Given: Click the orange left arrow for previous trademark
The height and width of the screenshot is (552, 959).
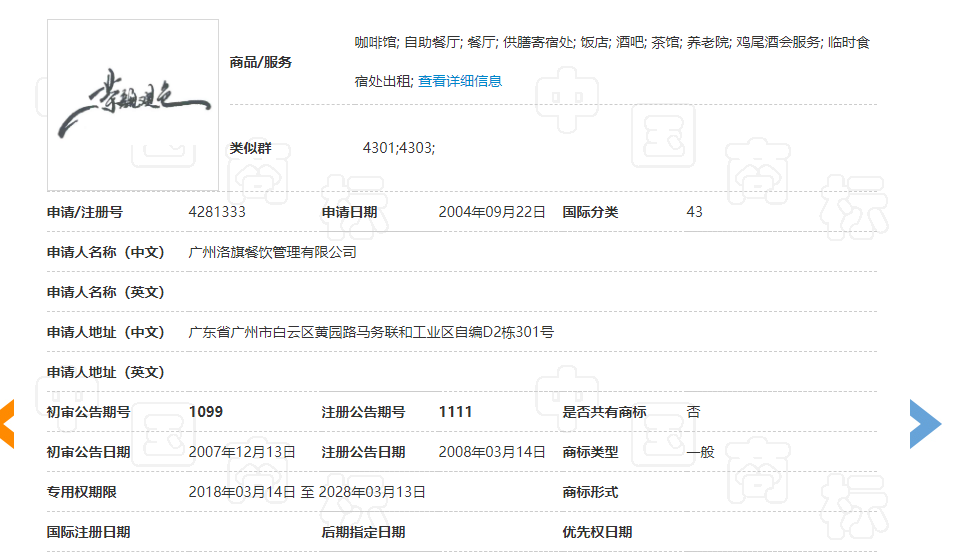Looking at the screenshot, I should point(7,423).
